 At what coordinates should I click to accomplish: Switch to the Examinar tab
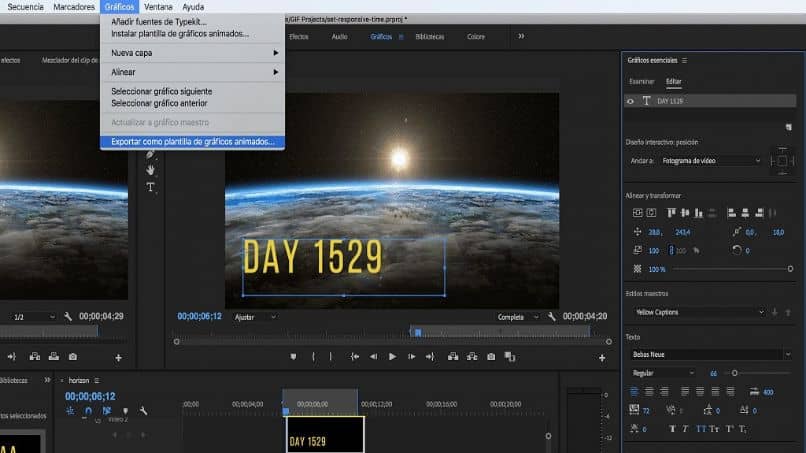click(x=641, y=81)
